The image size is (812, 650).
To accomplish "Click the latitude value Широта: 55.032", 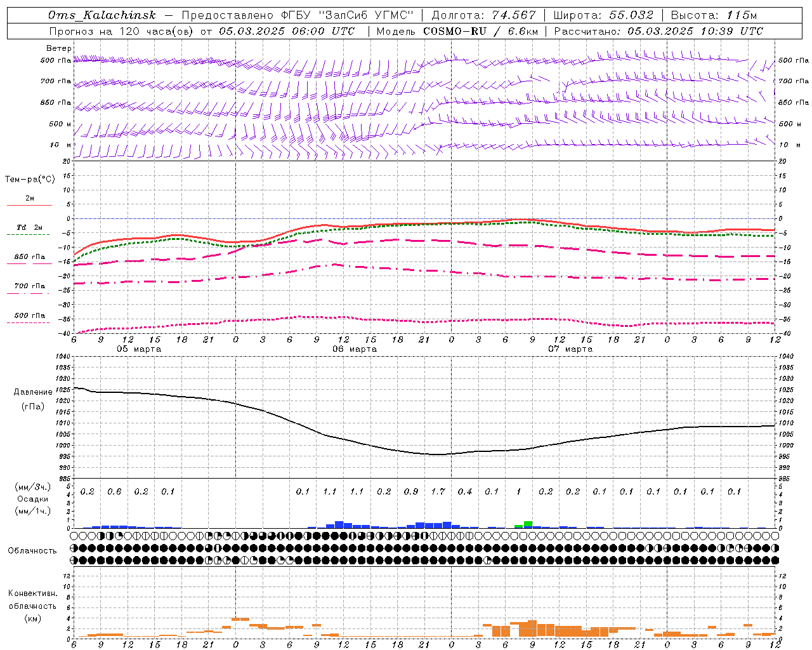I will pyautogui.click(x=603, y=15).
